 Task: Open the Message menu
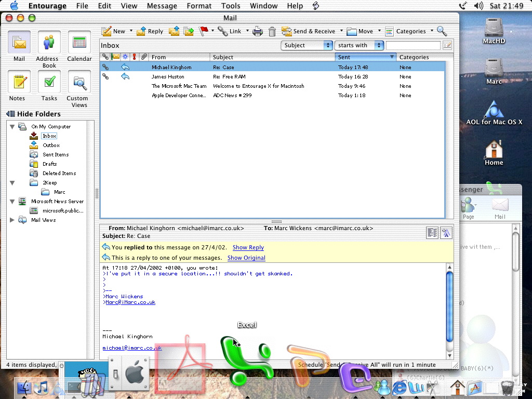[x=162, y=6]
